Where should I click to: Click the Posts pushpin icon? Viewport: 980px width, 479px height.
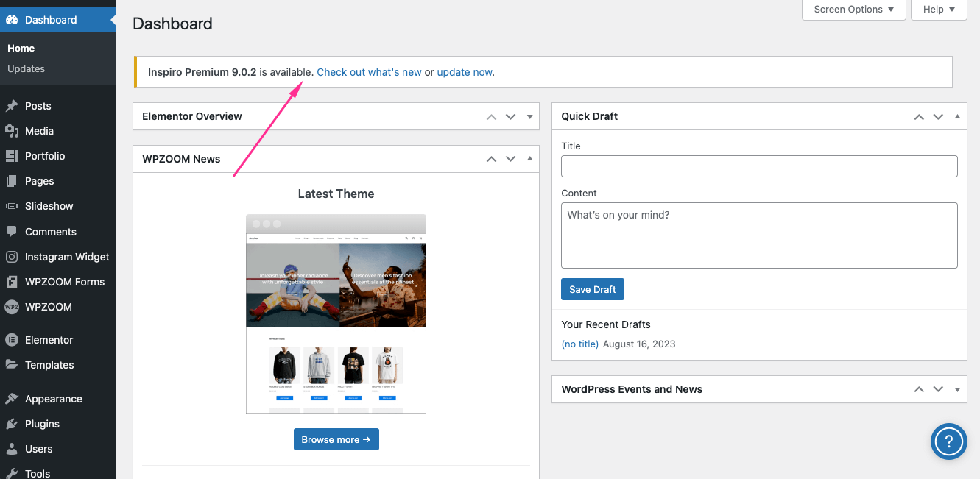pos(12,106)
